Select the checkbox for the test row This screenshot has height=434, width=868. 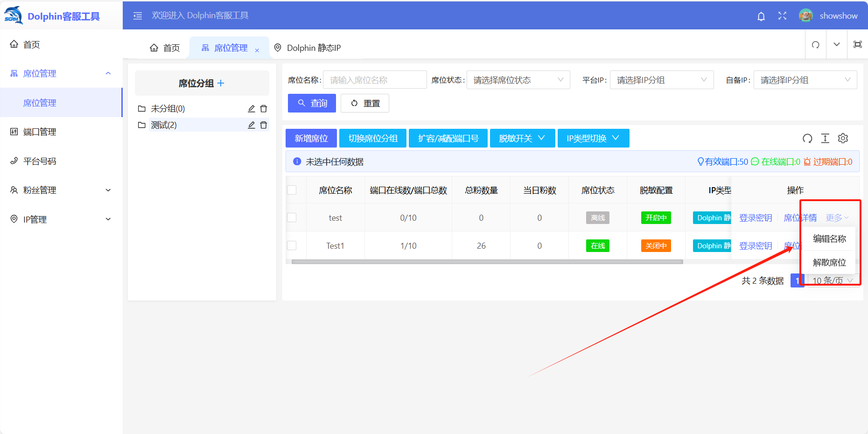click(292, 217)
